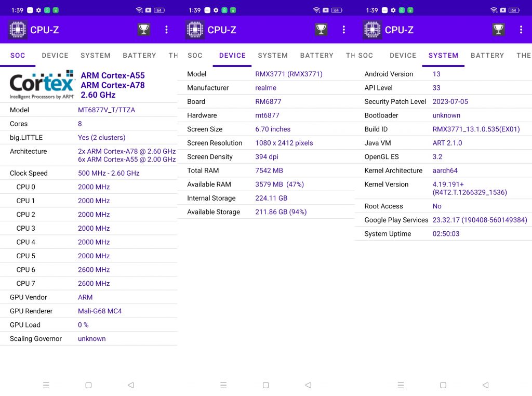
Task: Tap the CPU-Z chip logo on the SOC screen
Action: pyautogui.click(x=18, y=30)
